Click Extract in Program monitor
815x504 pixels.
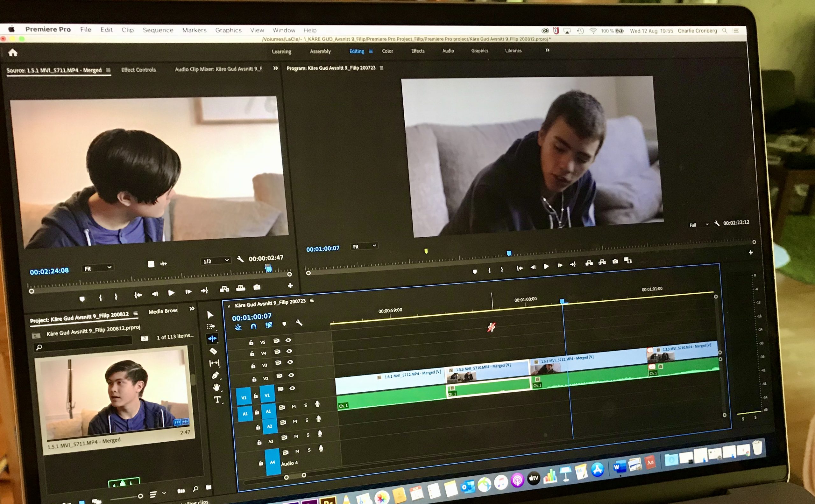(x=602, y=262)
